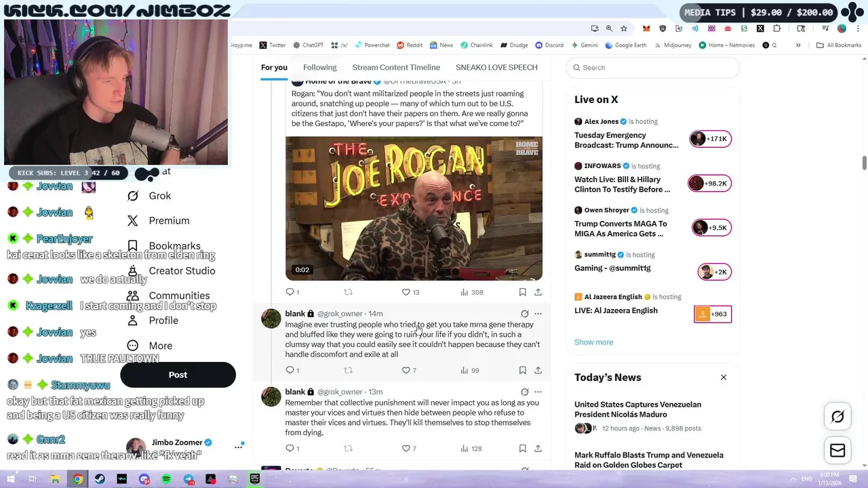Repost the collective punishment post

point(348,448)
